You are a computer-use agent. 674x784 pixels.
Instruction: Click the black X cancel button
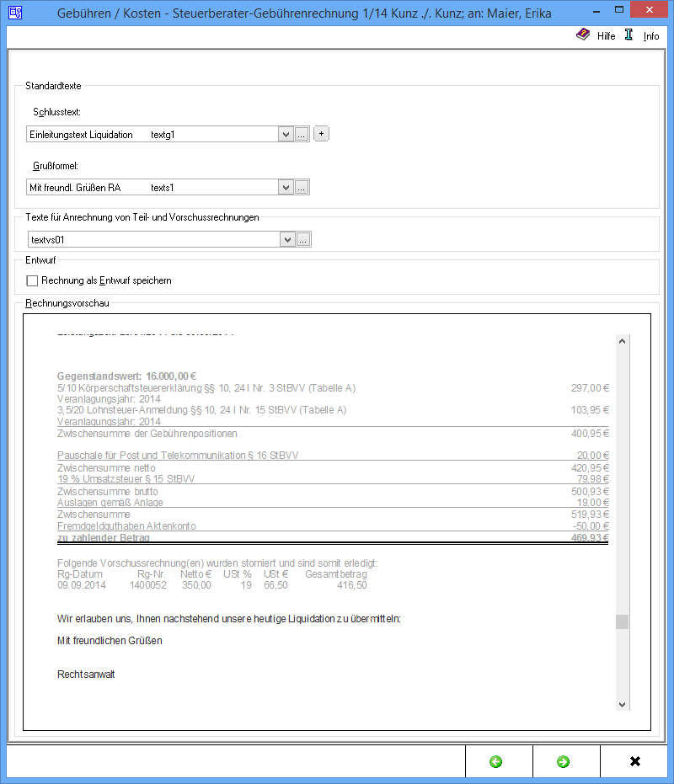click(635, 761)
